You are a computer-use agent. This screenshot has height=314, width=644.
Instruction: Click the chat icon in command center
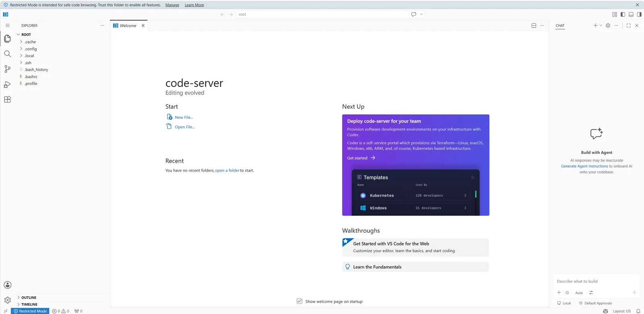[x=414, y=14]
